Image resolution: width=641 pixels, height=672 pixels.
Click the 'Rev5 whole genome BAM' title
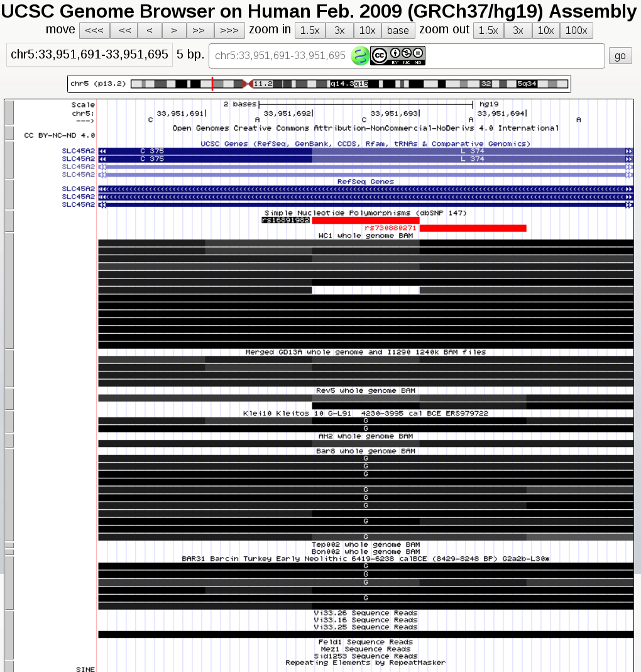tap(366, 390)
